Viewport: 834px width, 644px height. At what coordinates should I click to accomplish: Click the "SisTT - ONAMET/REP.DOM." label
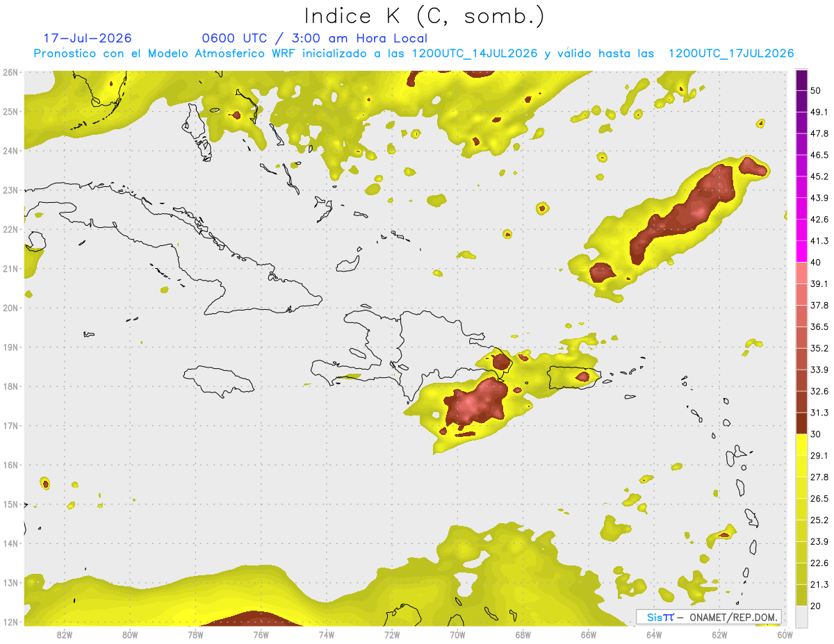tap(708, 617)
